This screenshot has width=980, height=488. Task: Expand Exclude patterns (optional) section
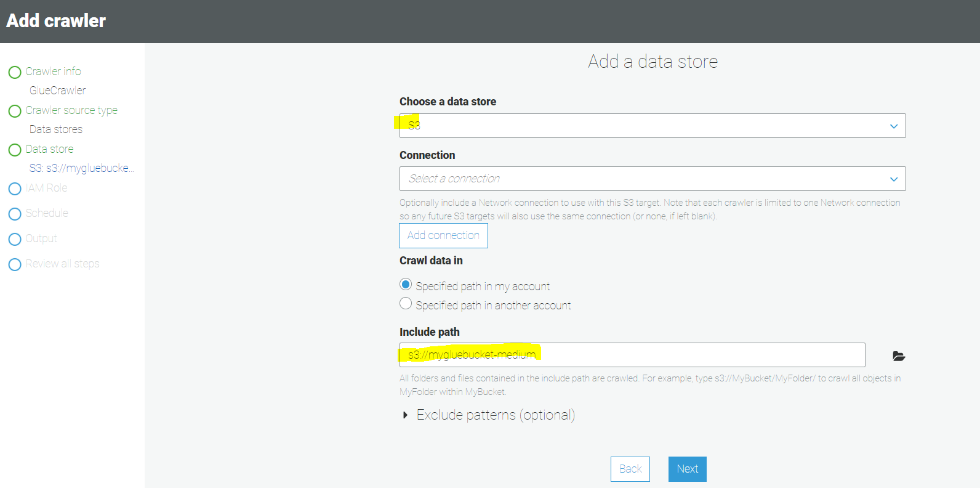[405, 415]
